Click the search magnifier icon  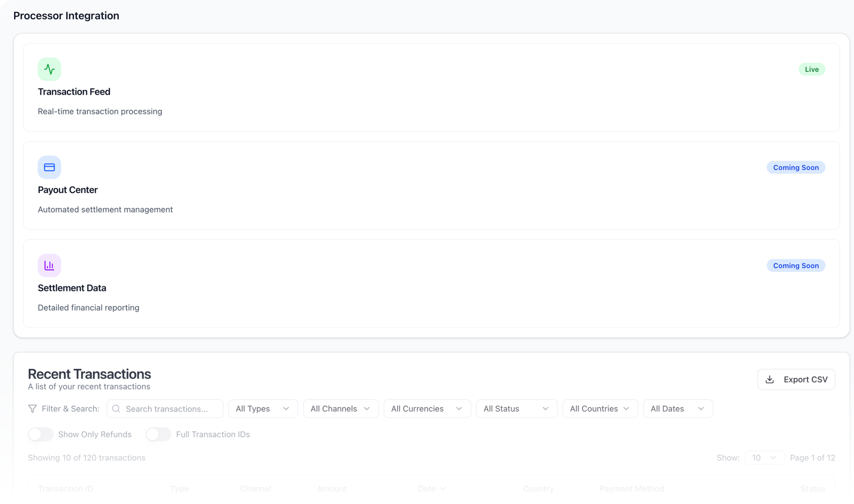(116, 409)
